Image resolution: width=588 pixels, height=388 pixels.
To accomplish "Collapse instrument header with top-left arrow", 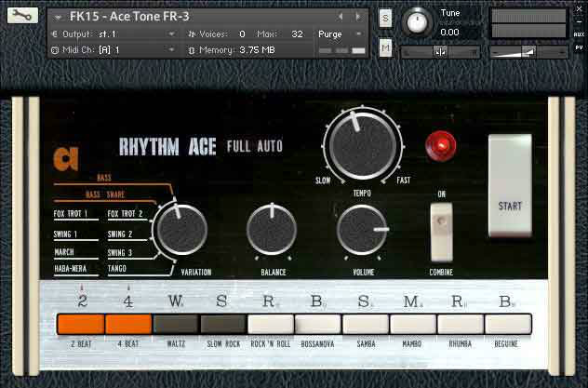I will point(58,18).
